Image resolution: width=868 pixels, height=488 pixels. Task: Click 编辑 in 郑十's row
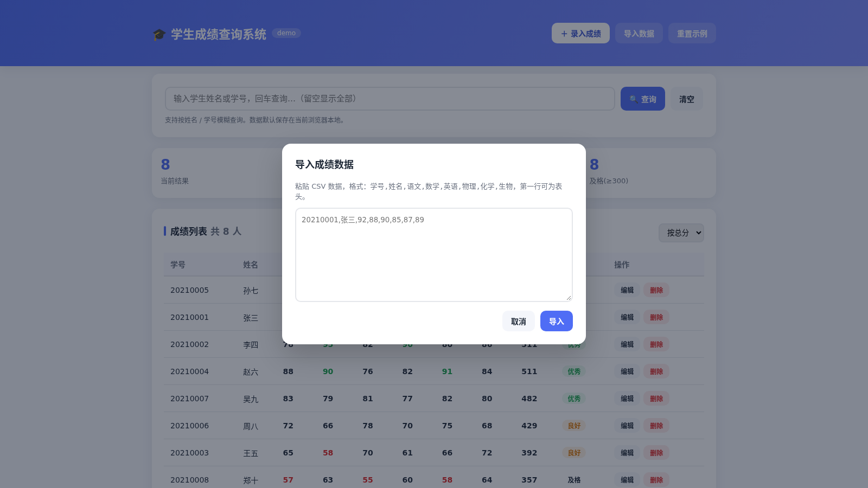pyautogui.click(x=627, y=480)
